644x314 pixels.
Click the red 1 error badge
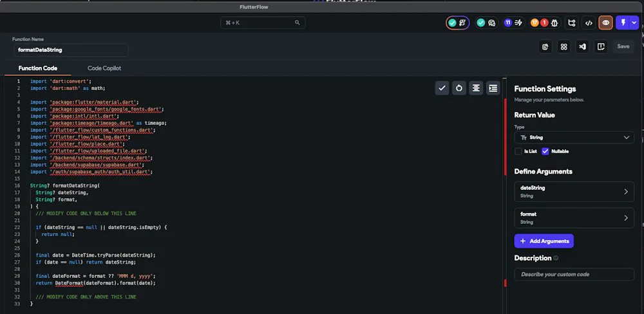[x=544, y=23]
